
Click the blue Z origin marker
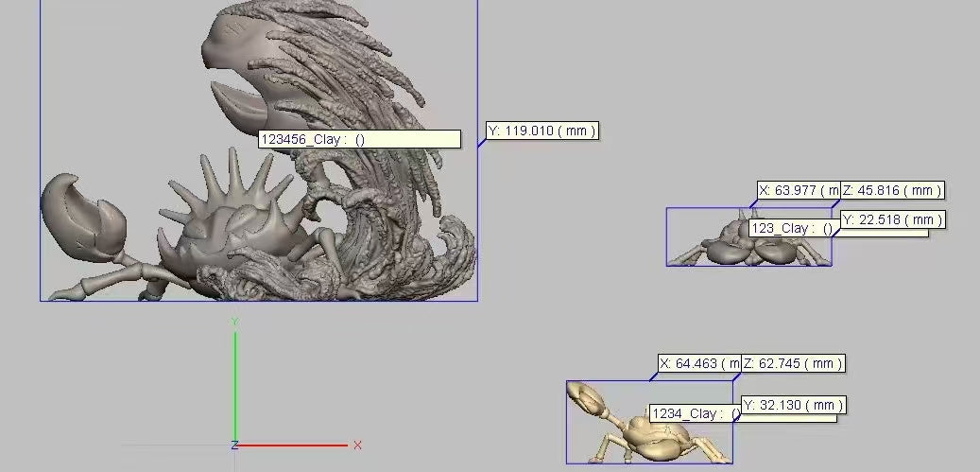[x=234, y=445]
